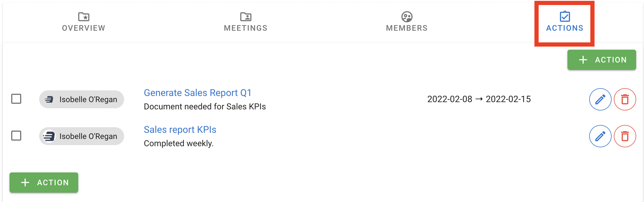Switch to the MEETINGS tab label
This screenshot has width=644, height=202.
click(246, 28)
